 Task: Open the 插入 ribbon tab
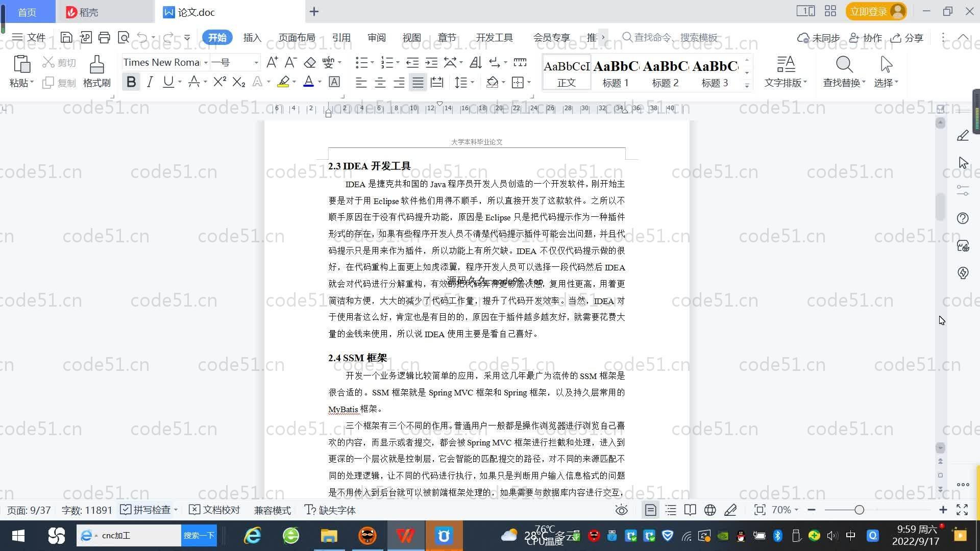[x=252, y=38]
